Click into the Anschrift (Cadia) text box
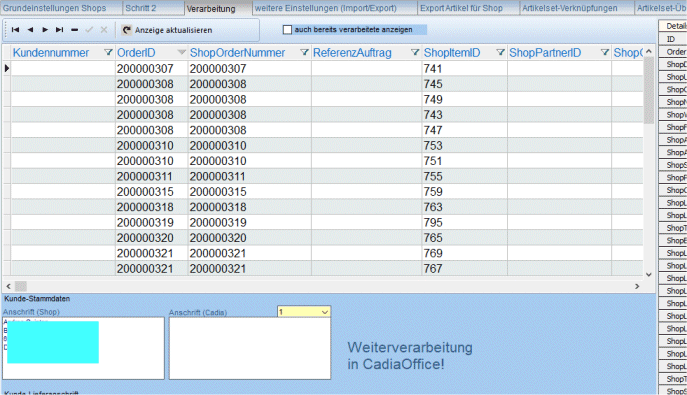 [x=250, y=348]
